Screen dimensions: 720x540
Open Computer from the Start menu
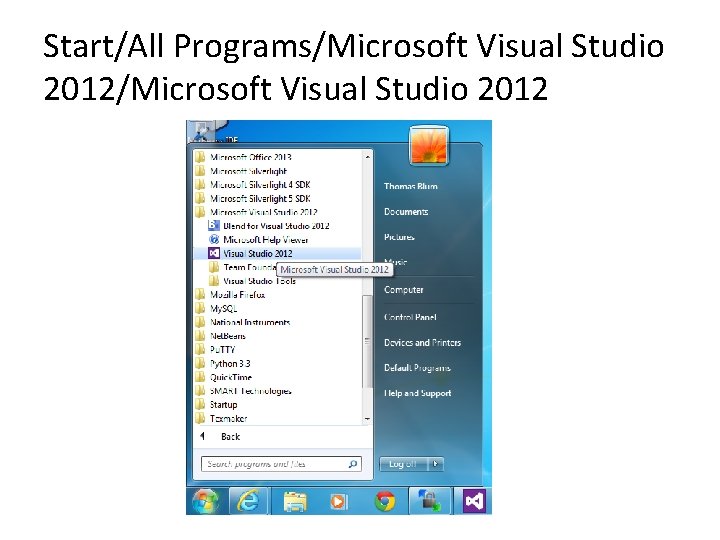tap(404, 290)
